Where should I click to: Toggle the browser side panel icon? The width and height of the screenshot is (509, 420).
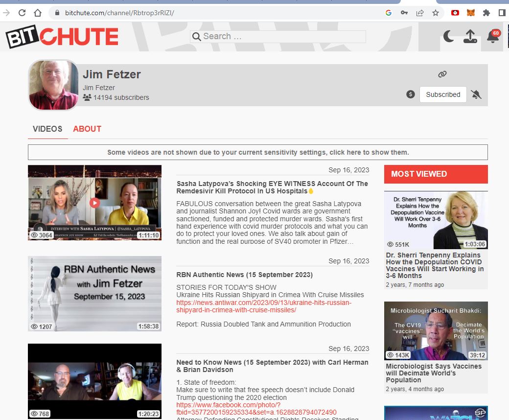(502, 13)
